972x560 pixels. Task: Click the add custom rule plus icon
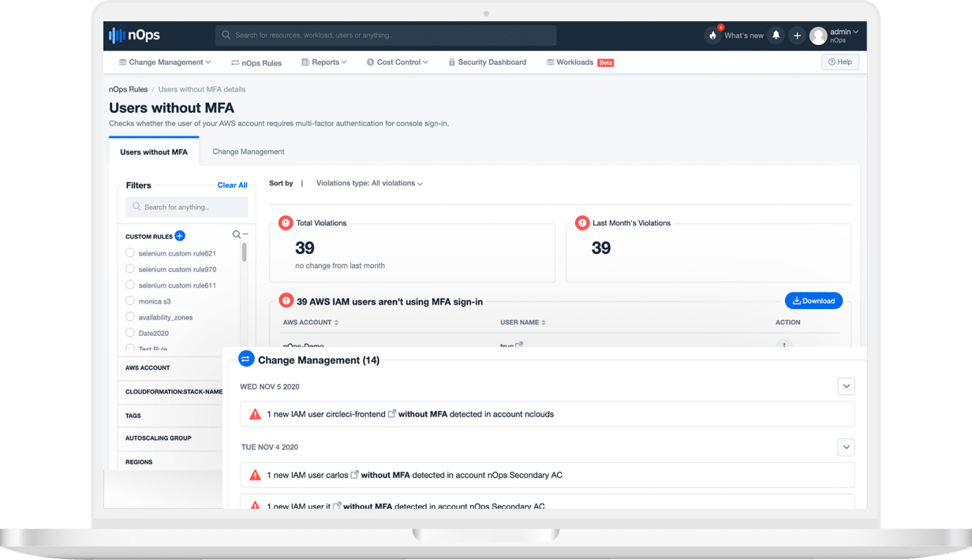180,236
